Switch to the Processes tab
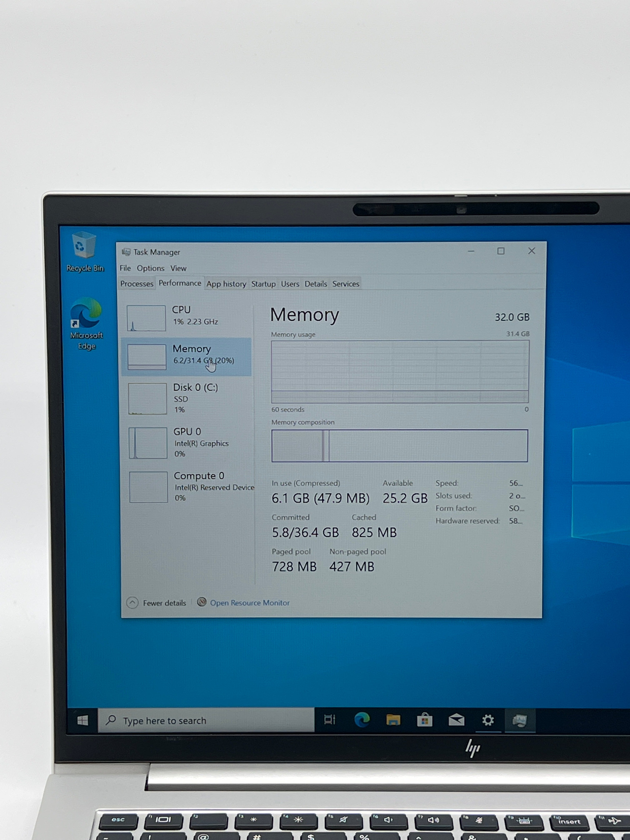 tap(137, 284)
